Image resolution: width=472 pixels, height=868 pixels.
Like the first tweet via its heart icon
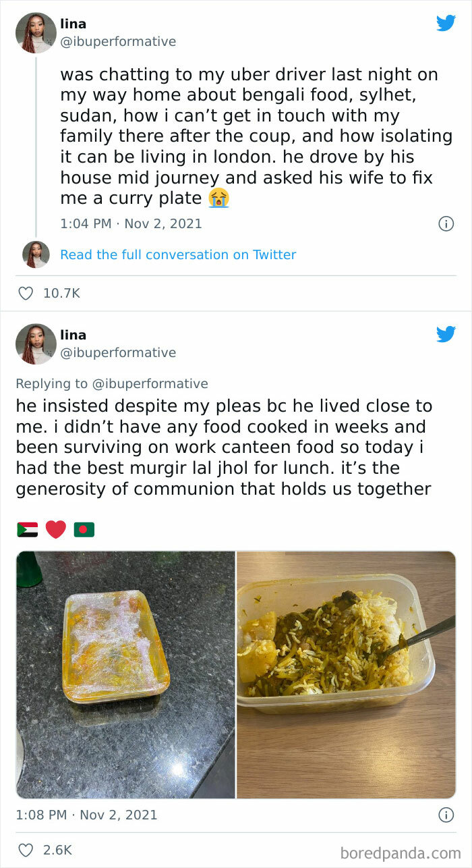tap(26, 292)
